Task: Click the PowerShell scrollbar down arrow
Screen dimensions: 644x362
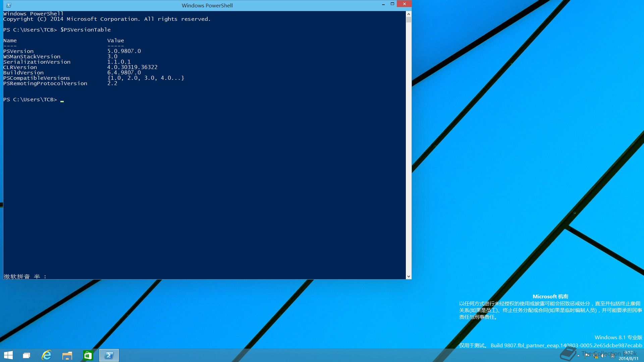Action: (x=409, y=277)
